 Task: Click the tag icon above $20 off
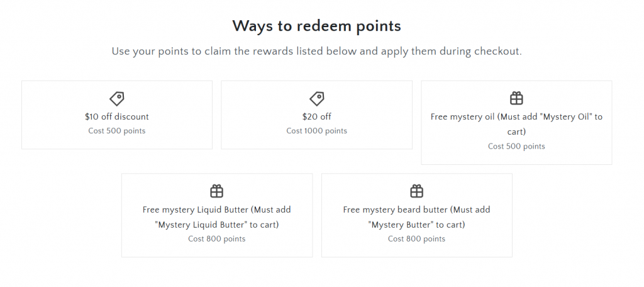[317, 99]
